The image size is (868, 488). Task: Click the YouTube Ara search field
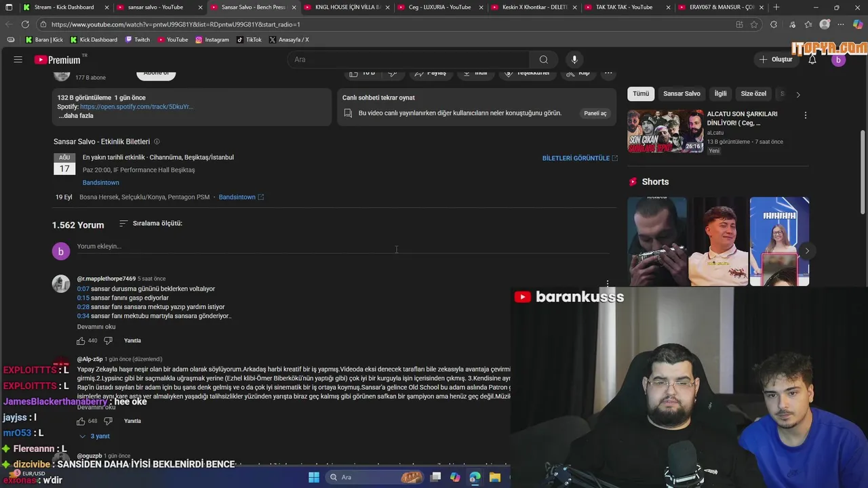407,60
